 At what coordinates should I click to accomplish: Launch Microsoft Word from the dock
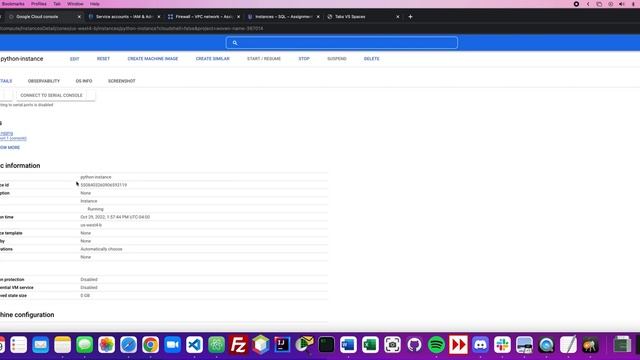tap(348, 345)
